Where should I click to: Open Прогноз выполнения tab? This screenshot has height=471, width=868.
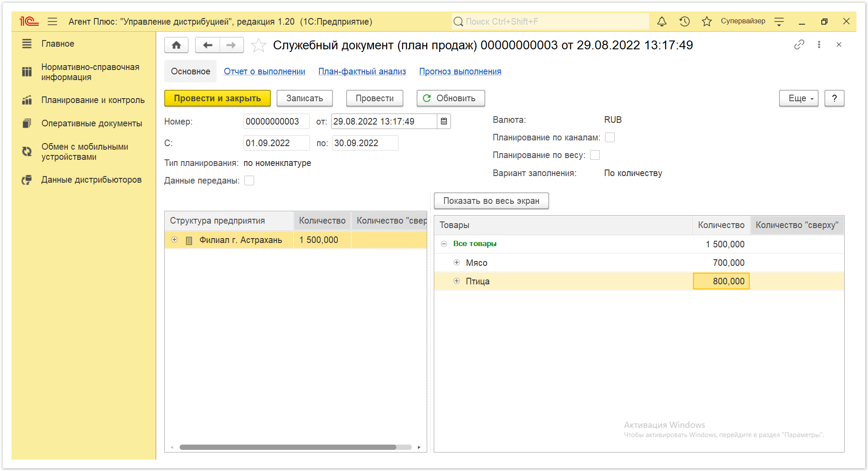point(460,71)
